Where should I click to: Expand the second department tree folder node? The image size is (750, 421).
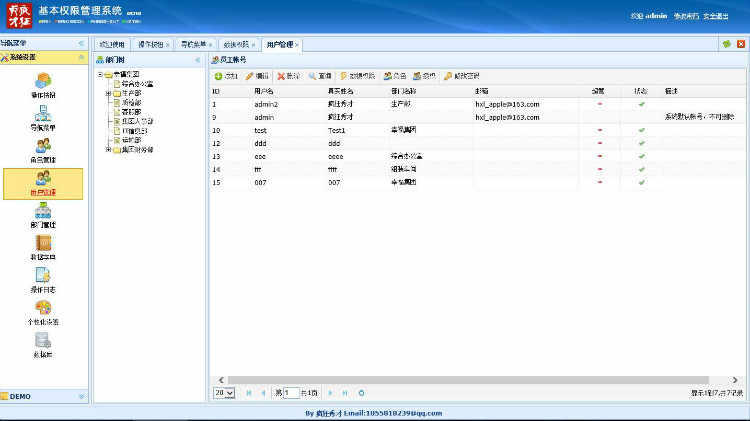coord(109,93)
